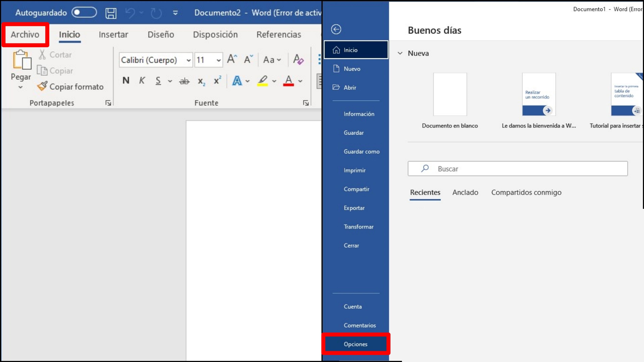
Task: Switch to the Anclado tab
Action: tap(465, 192)
